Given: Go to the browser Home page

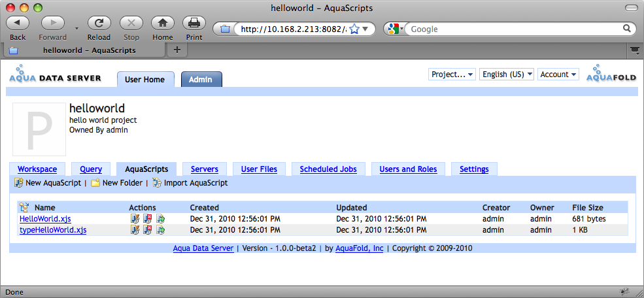Looking at the screenshot, I should tap(163, 23).
